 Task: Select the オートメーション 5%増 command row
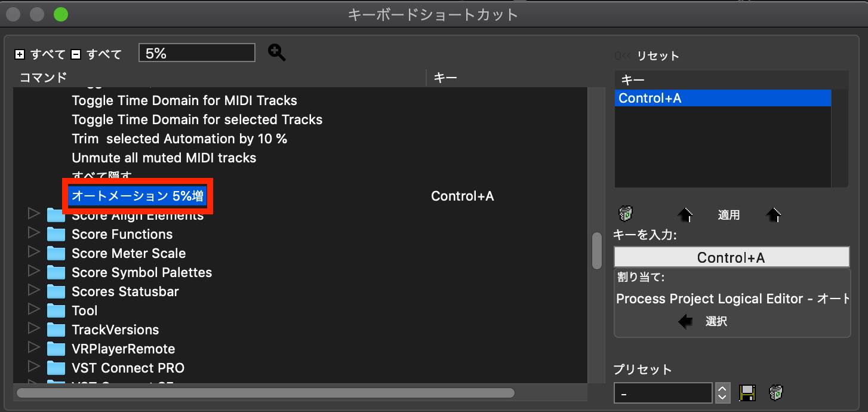[x=138, y=196]
